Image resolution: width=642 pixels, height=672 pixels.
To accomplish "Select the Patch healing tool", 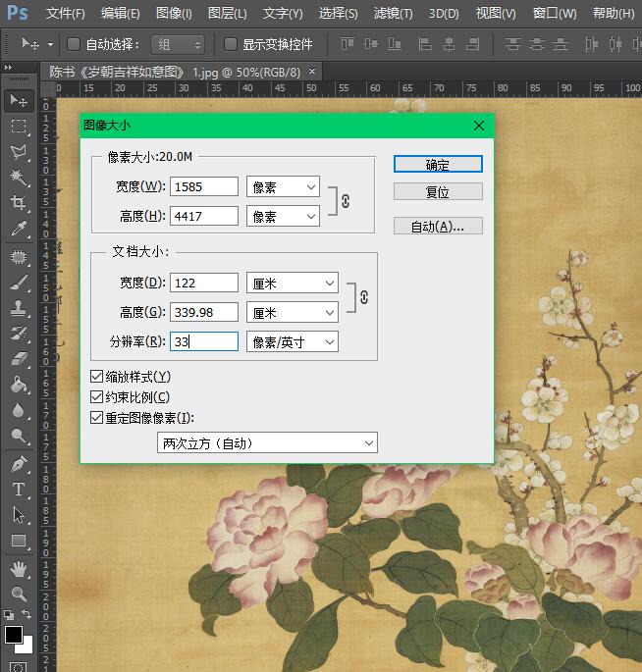I will tap(19, 257).
